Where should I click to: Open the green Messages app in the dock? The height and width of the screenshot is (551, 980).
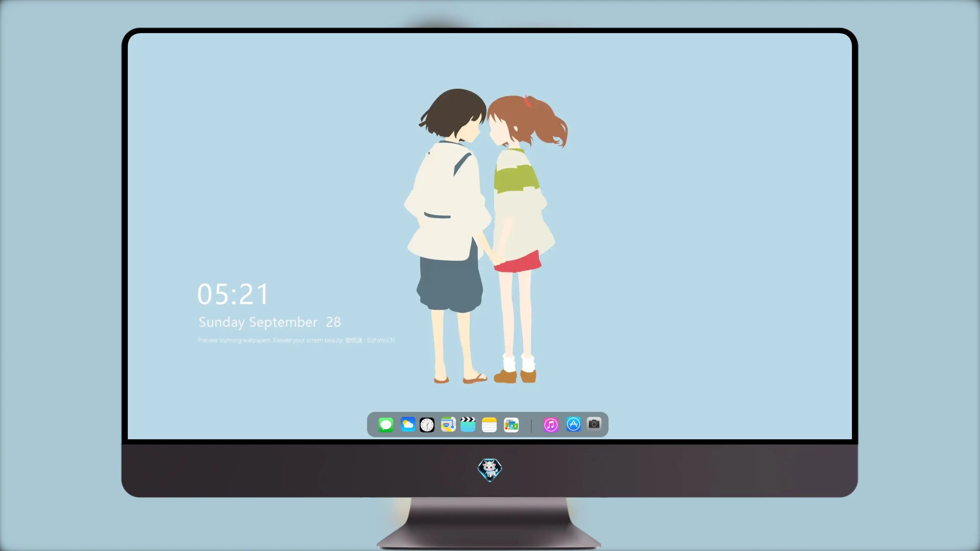pos(386,424)
